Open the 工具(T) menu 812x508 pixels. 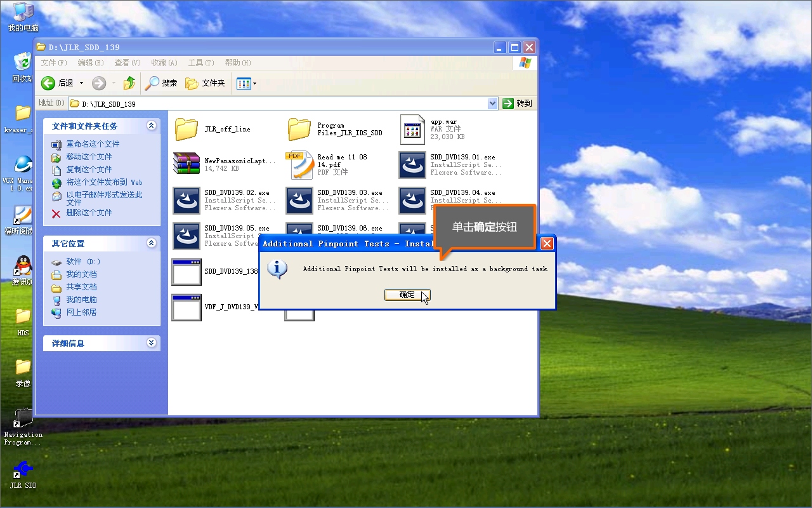[201, 63]
